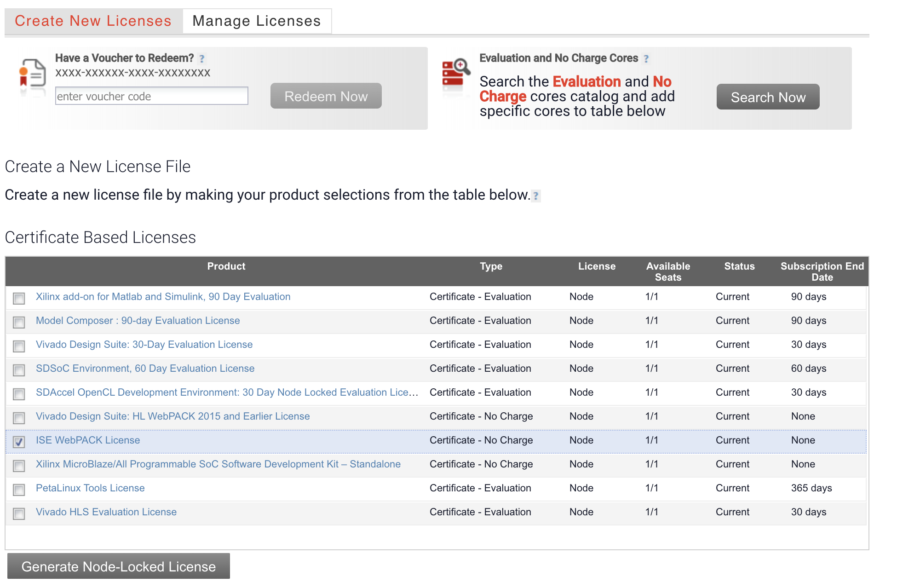Open help icon beside Evaluation and No Charge Cores
The height and width of the screenshot is (588, 897).
click(646, 59)
